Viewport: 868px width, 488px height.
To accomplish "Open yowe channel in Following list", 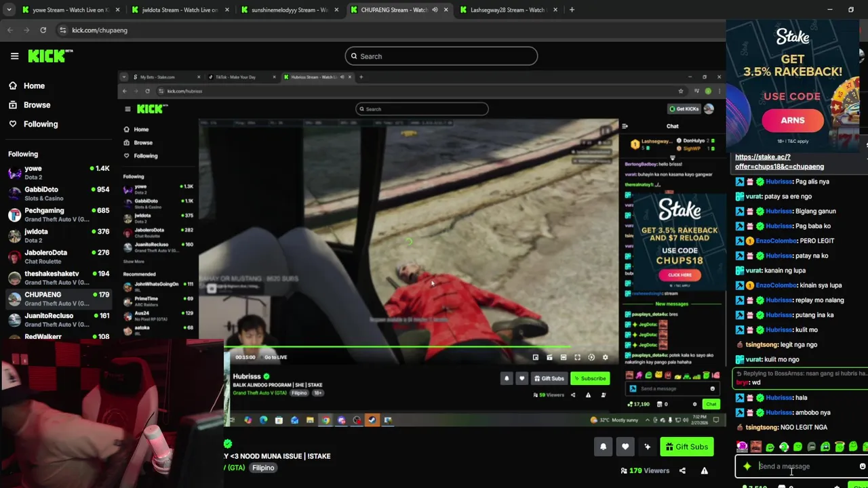I will coord(59,172).
